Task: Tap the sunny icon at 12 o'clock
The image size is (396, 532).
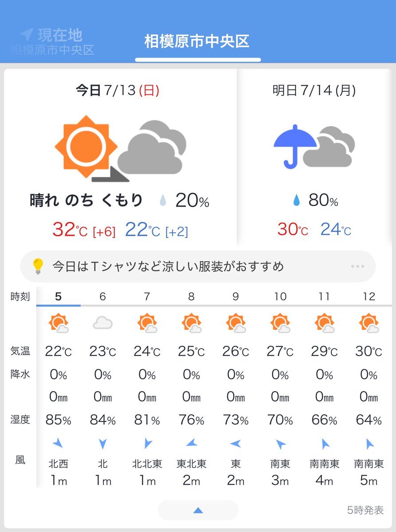Action: point(369,323)
